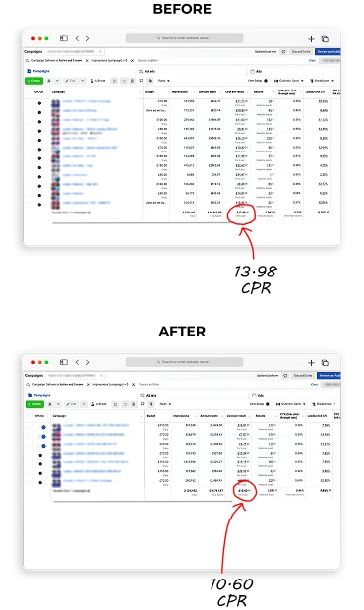Open the Columns dropdown in BEFORE window
Screen dimensions: 364x610
(289, 81)
